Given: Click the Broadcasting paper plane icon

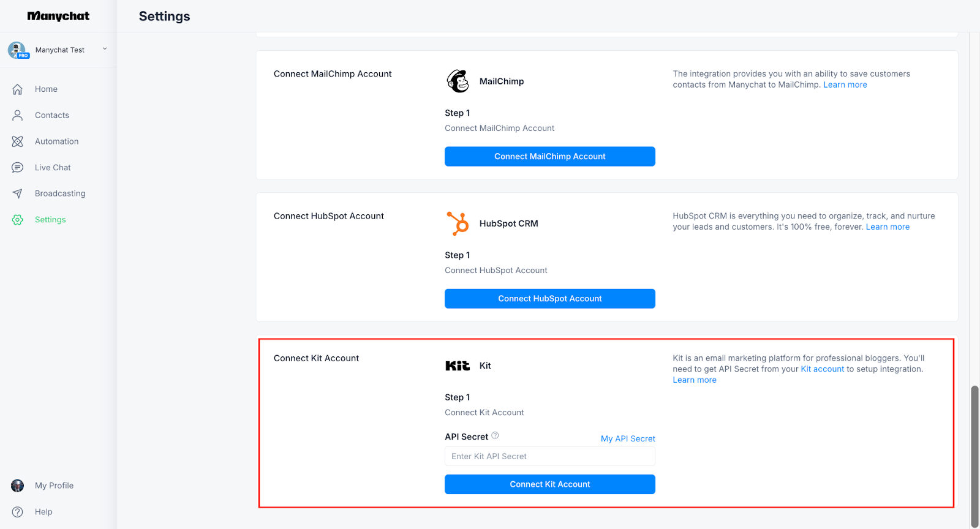Looking at the screenshot, I should coord(18,193).
